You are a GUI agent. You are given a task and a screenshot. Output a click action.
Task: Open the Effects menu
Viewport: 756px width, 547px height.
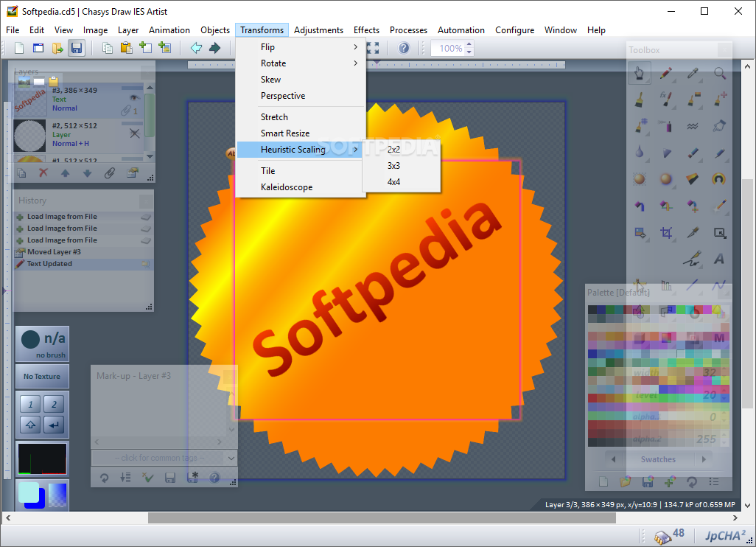[x=366, y=30]
